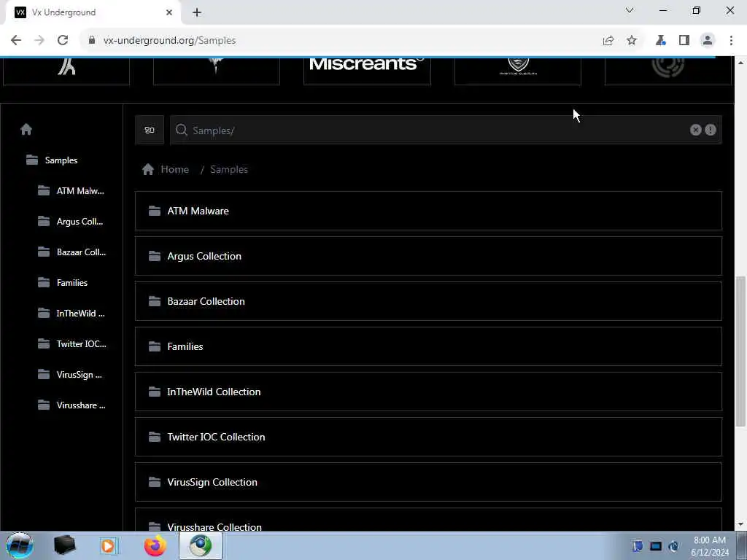Screen dimensions: 747x560
Task: Click folder icon of ATM Malware row
Action: pyautogui.click(x=155, y=211)
